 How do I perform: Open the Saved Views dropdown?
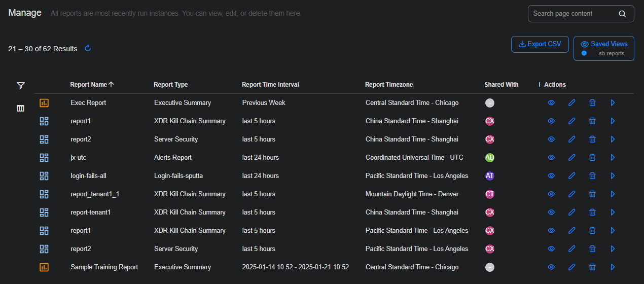[603, 48]
